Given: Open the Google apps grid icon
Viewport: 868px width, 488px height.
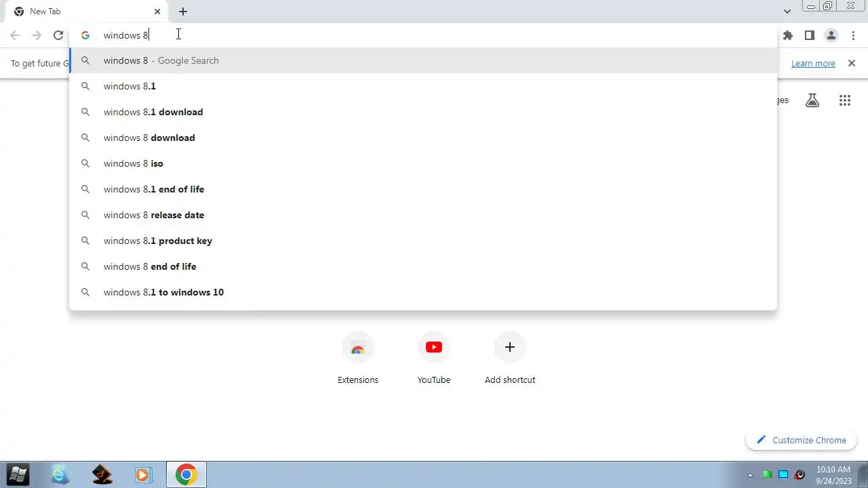Looking at the screenshot, I should click(x=845, y=100).
